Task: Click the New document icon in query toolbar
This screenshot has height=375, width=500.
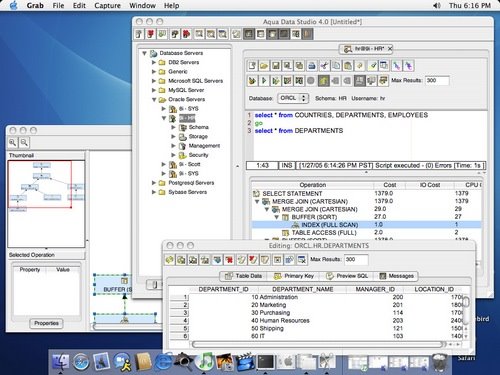Action: (x=252, y=66)
